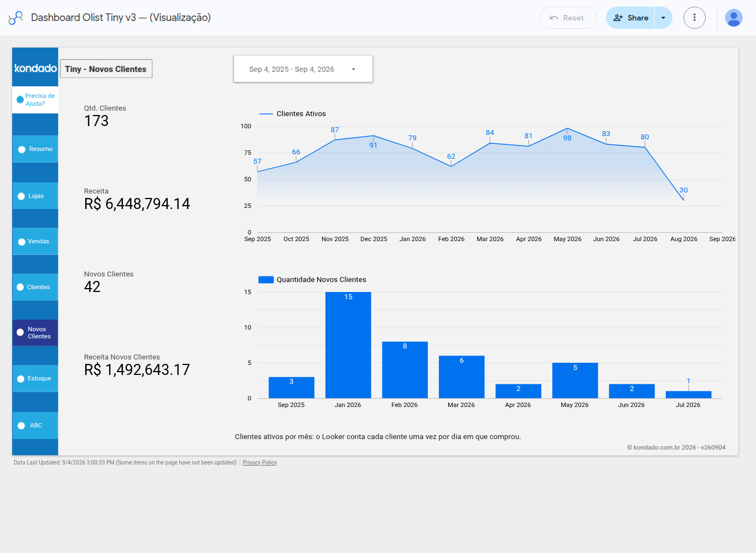The height and width of the screenshot is (553, 756).
Task: Open the more options three-dot menu
Action: [x=695, y=18]
